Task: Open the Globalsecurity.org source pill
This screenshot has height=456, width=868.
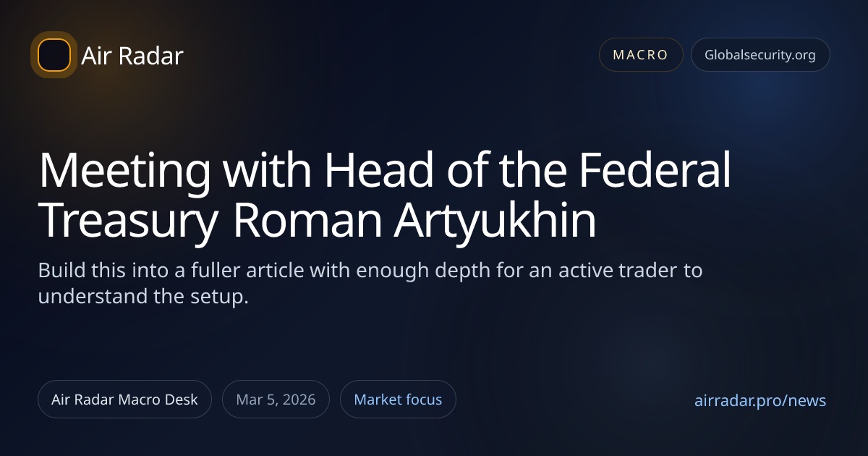Action: pyautogui.click(x=759, y=55)
